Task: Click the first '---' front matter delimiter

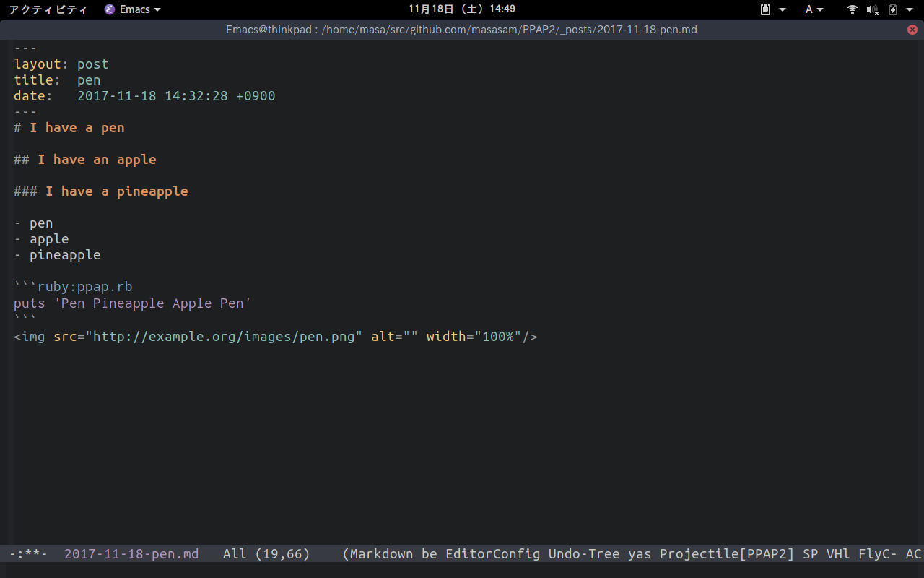Action: (25, 48)
